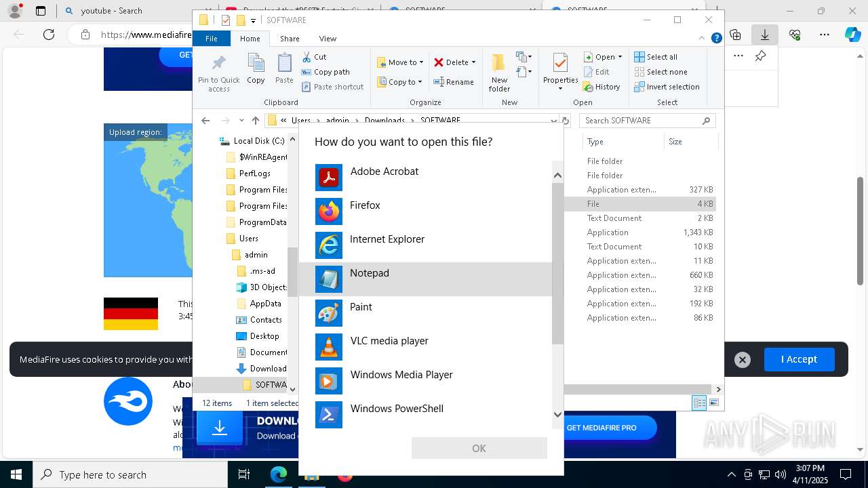868x488 pixels.
Task: Switch to large icons view
Action: coord(713,403)
